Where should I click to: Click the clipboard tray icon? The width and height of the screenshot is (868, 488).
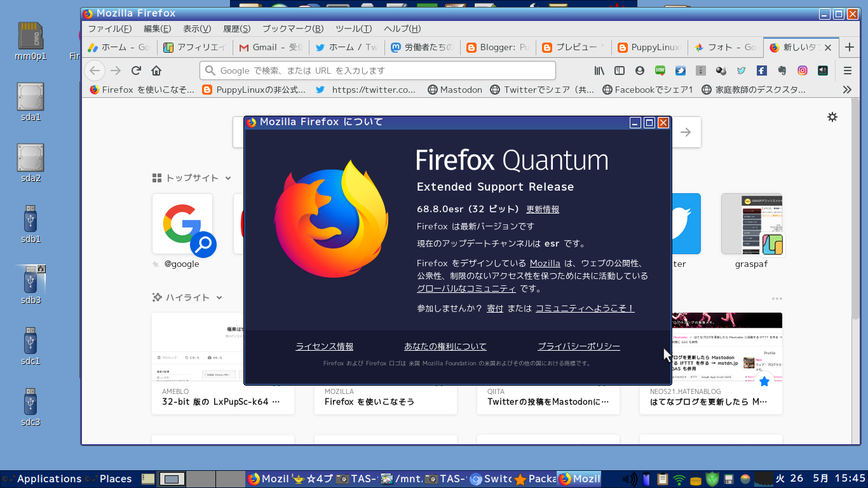pyautogui.click(x=663, y=479)
